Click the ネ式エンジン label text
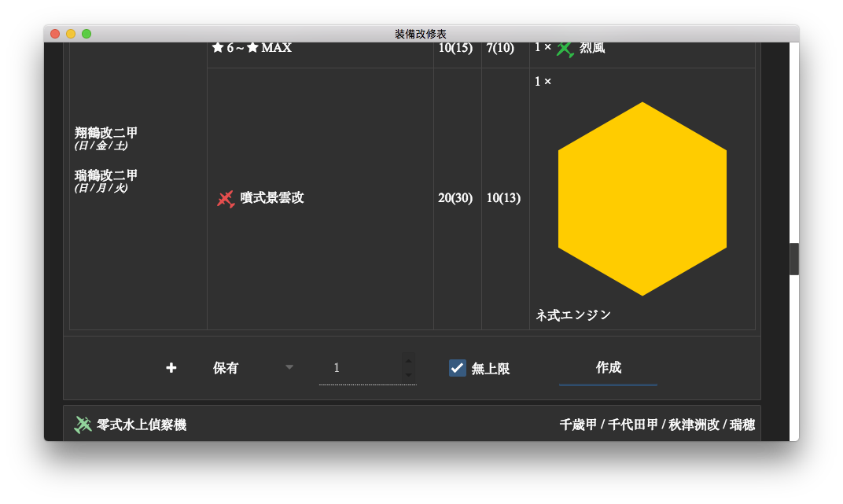The width and height of the screenshot is (843, 504). pos(573,315)
